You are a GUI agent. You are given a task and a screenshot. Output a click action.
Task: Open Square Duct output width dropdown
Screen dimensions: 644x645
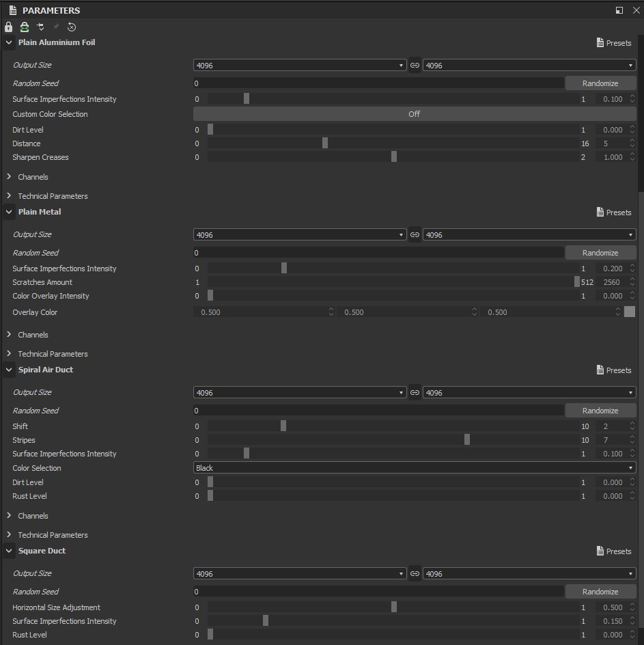pyautogui.click(x=300, y=574)
